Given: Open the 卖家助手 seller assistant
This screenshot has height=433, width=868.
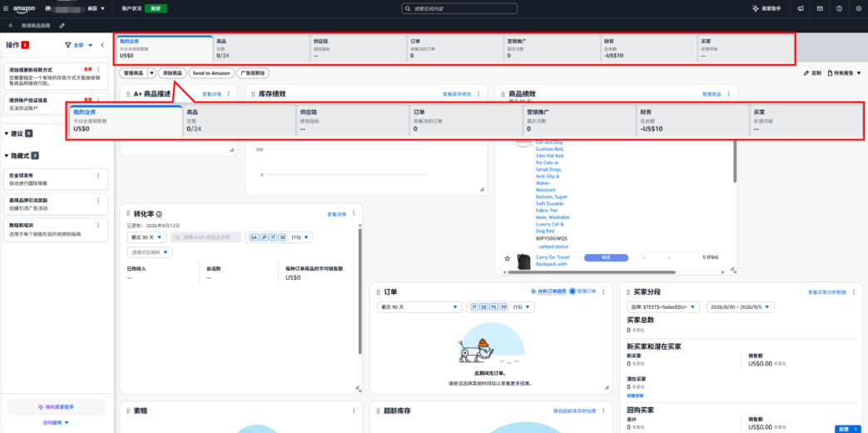Looking at the screenshot, I should pos(767,9).
